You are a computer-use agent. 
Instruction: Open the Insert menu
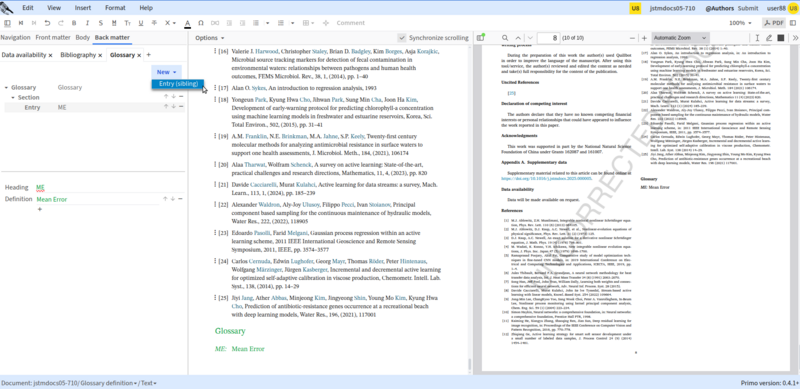(x=83, y=8)
